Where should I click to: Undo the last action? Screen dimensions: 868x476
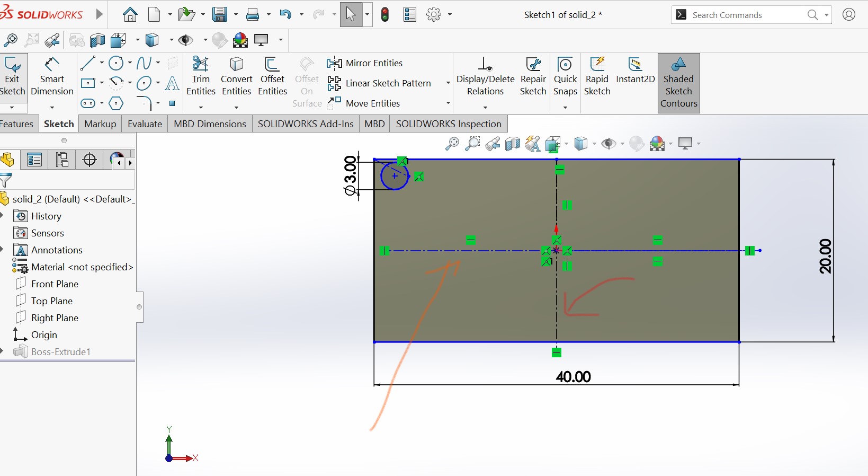pos(286,15)
